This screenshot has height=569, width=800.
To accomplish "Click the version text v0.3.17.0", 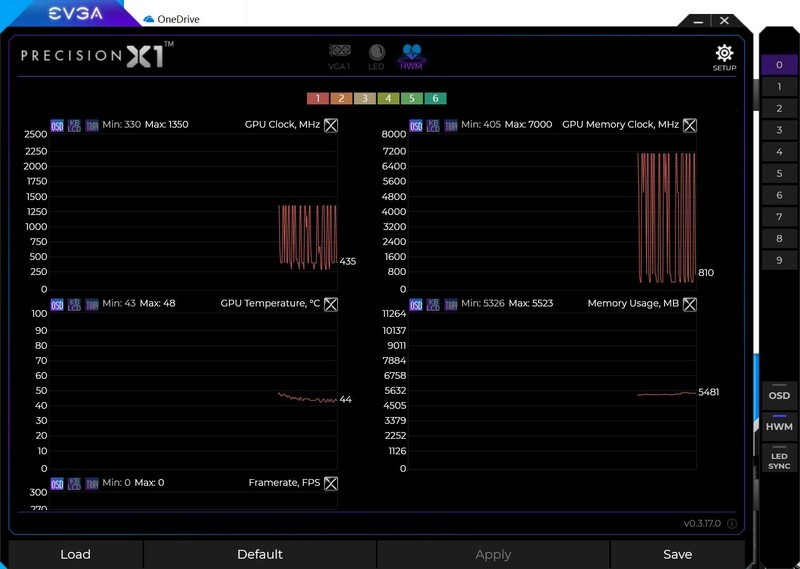I will click(702, 524).
